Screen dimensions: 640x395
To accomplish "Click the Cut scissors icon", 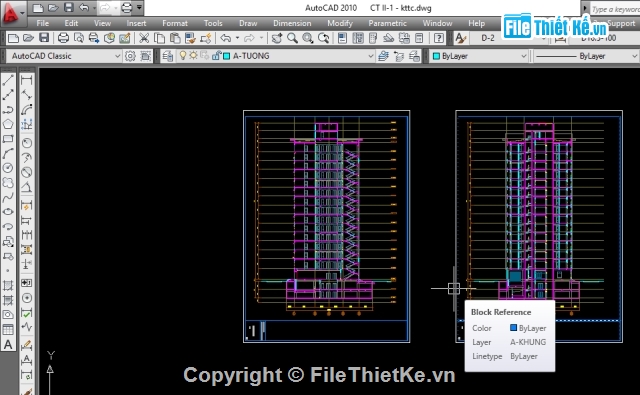I will tap(144, 38).
